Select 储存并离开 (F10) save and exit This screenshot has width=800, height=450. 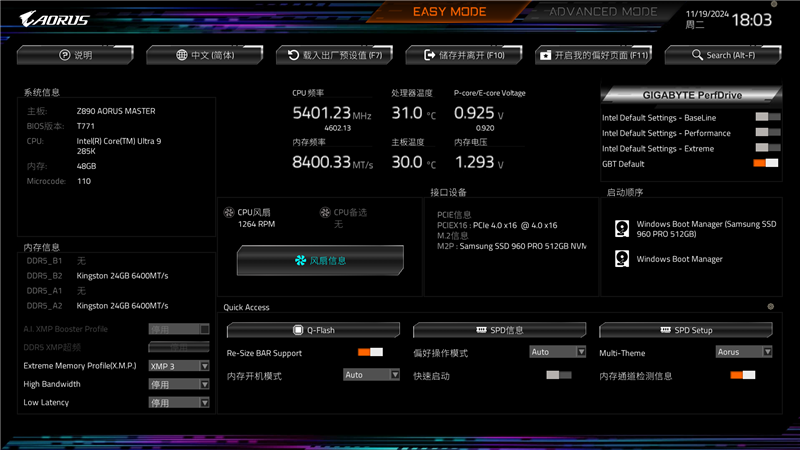tap(464, 55)
